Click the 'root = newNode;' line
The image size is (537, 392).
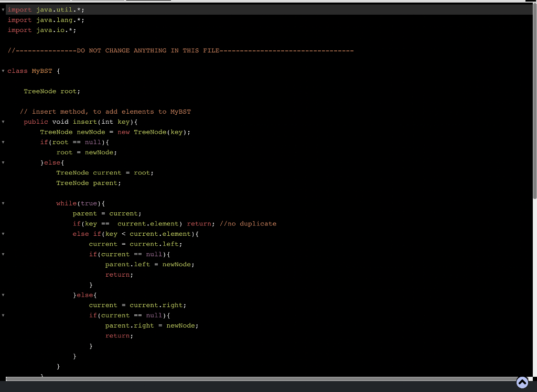[87, 153]
